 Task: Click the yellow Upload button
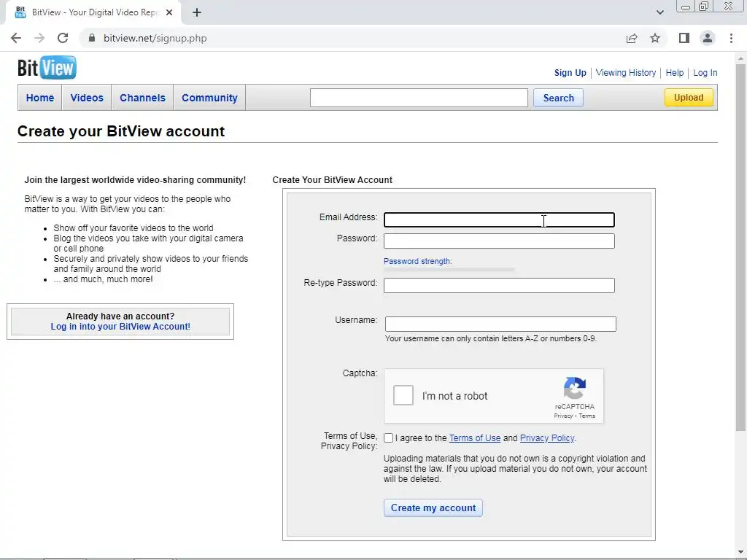click(x=689, y=97)
